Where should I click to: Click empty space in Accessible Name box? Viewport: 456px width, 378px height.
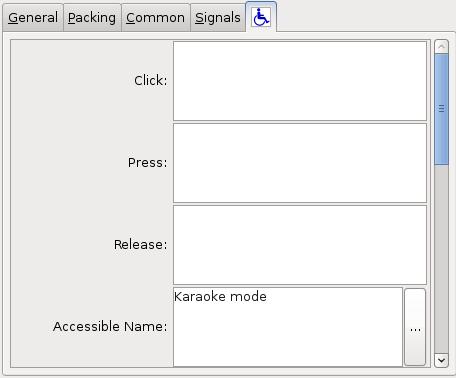pyautogui.click(x=288, y=337)
